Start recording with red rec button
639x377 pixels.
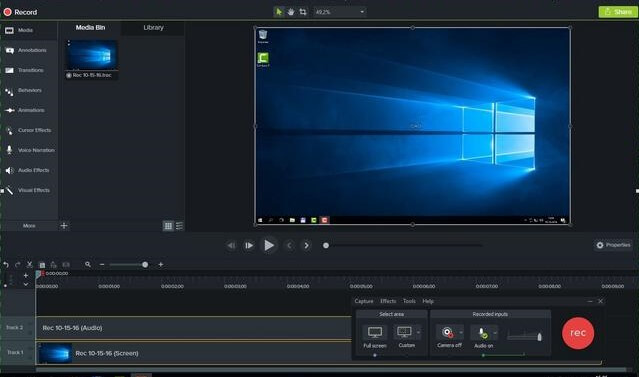[578, 333]
